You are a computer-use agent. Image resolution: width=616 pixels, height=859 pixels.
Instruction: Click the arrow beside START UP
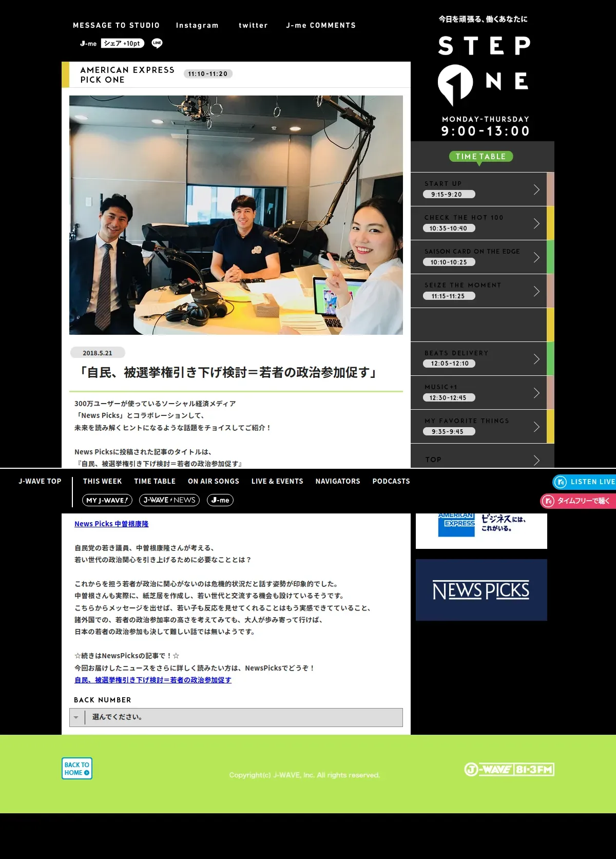pos(536,189)
